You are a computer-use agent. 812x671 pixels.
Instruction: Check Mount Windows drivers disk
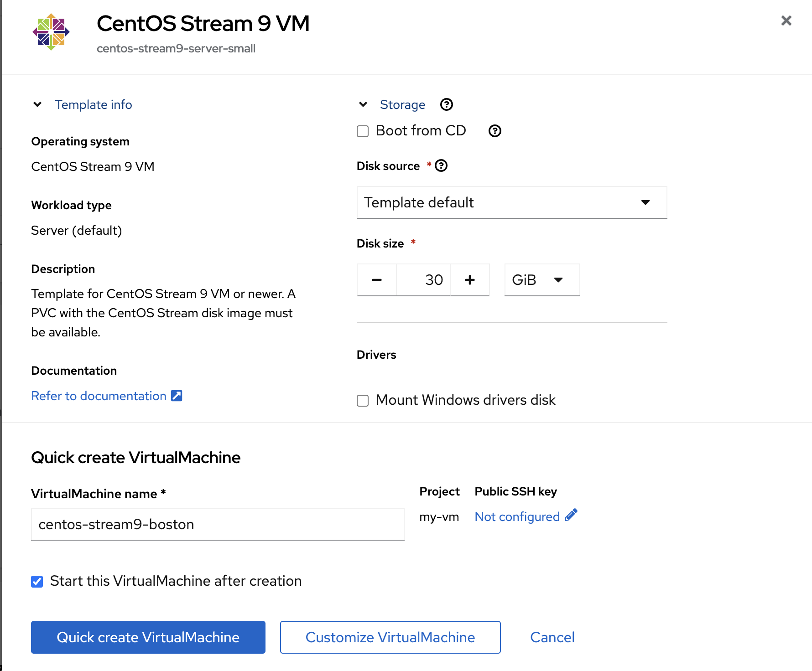(x=363, y=401)
